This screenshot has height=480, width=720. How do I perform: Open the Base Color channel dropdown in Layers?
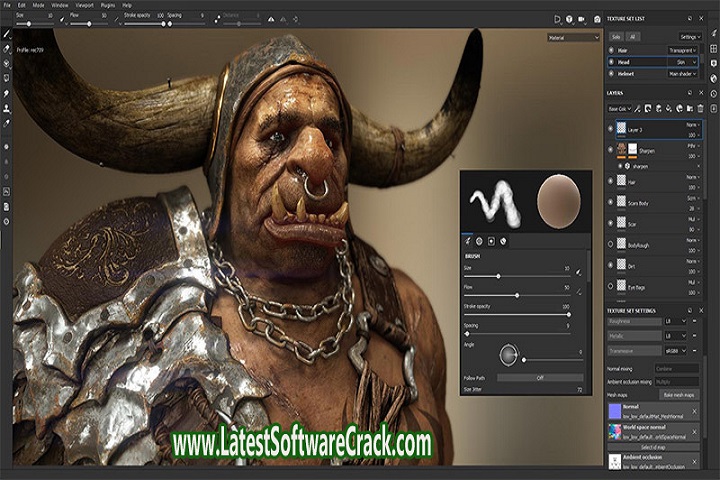(619, 109)
